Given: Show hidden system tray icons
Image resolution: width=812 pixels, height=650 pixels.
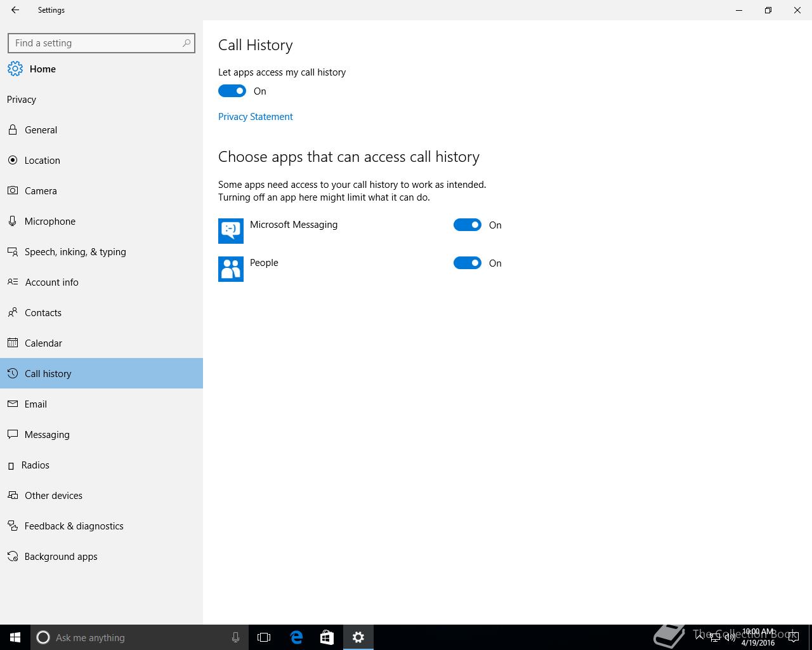Looking at the screenshot, I should click(699, 637).
